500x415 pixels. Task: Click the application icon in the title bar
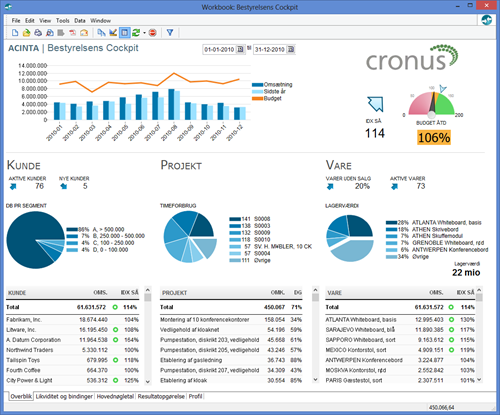tap(9, 7)
